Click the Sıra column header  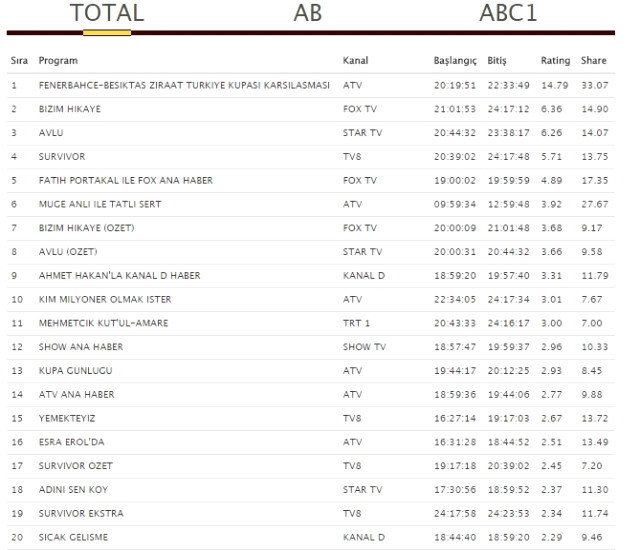[19, 60]
